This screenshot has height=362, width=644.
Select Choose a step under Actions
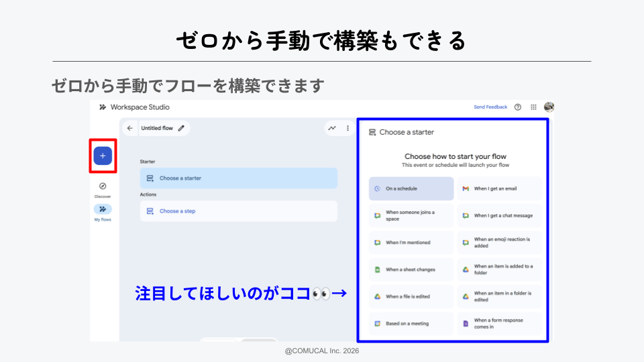pyautogui.click(x=239, y=211)
